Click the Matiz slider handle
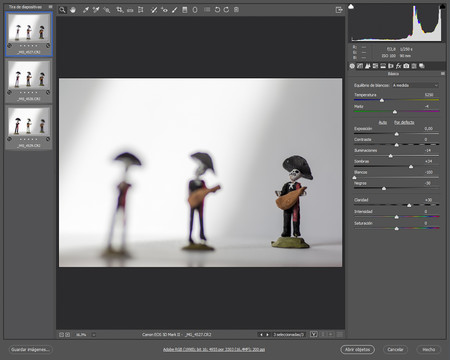The image size is (450, 360). pos(395,112)
